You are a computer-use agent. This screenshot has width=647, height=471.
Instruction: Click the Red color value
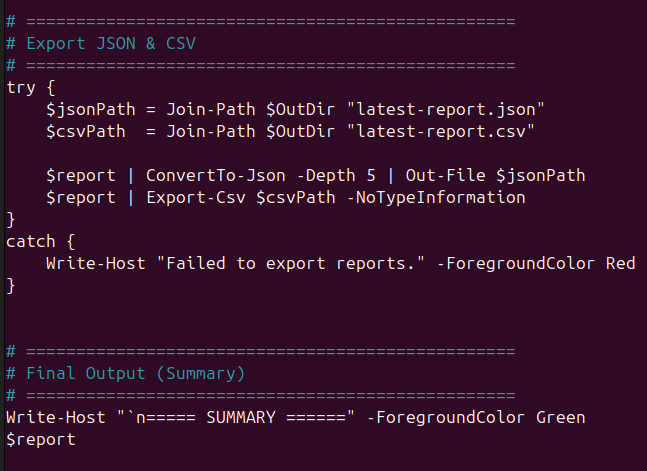click(620, 263)
